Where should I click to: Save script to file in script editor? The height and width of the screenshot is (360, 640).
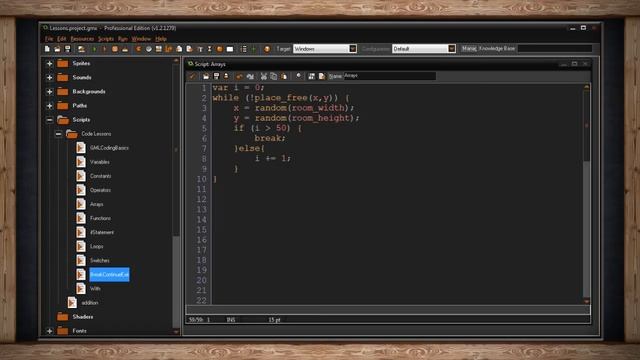216,76
